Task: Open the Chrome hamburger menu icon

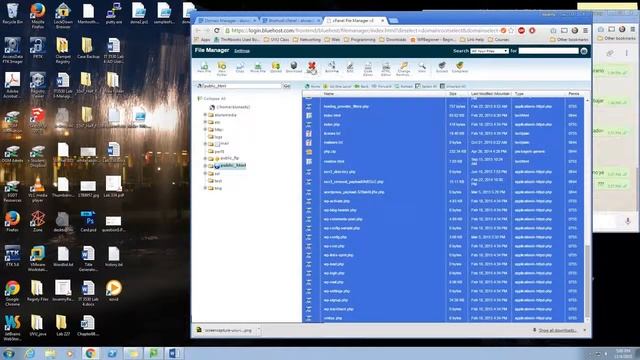Action: [x=585, y=31]
